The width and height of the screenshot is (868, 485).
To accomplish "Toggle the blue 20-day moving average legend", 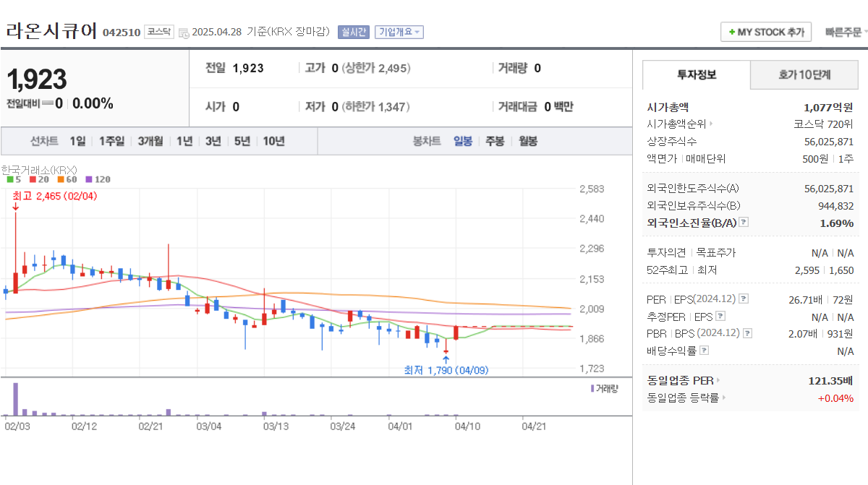I will click(33, 179).
